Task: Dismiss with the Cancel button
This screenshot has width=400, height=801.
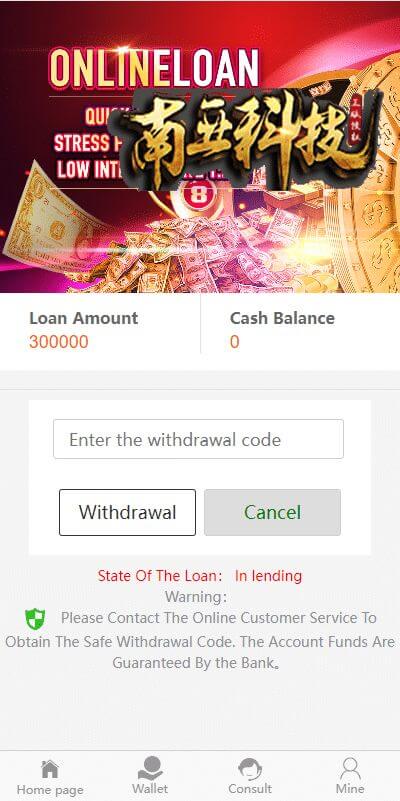Action: click(x=272, y=512)
